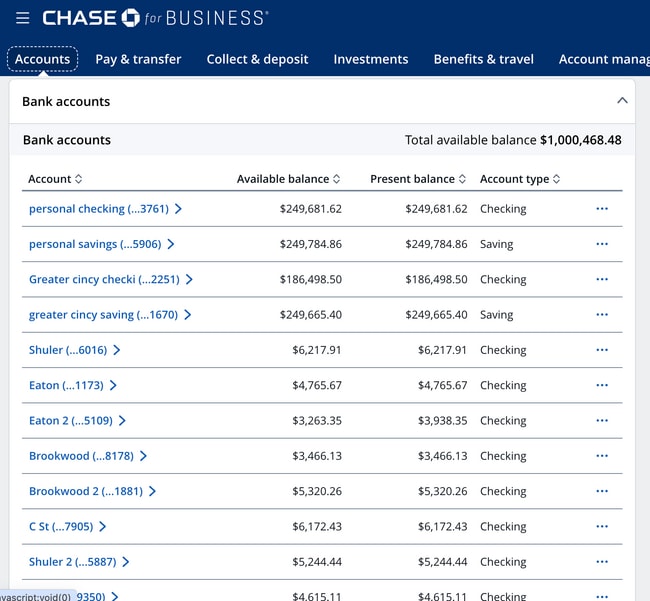Click Shuler 2 present balance $5,244.44
Image resolution: width=650 pixels, height=601 pixels.
click(443, 562)
